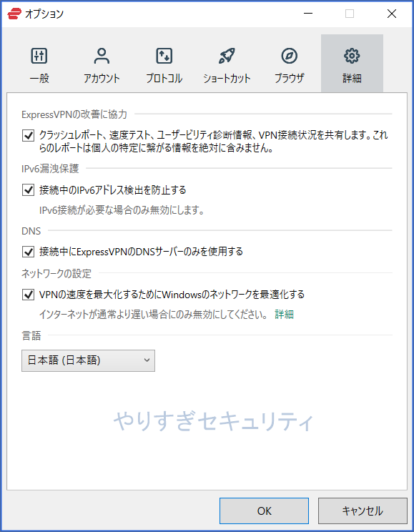This screenshot has height=532, width=414.
Task: Toggle IPv6 address detection prevention checkbox
Action: [x=28, y=190]
